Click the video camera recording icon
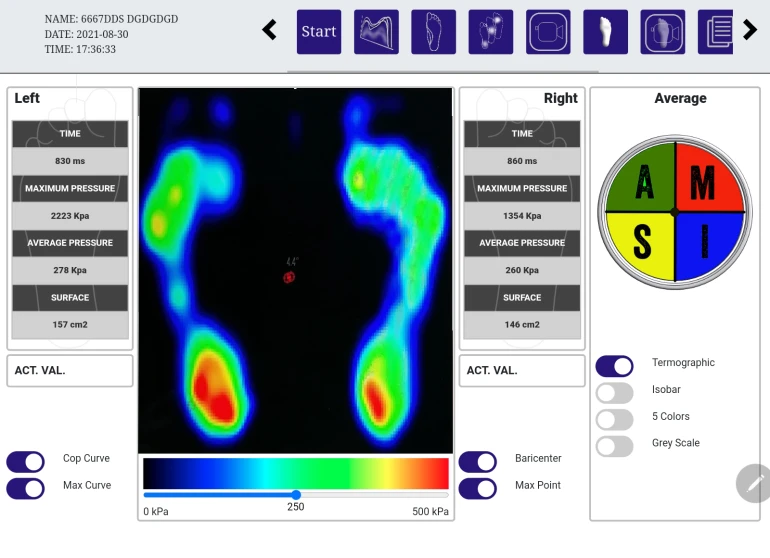 548,32
